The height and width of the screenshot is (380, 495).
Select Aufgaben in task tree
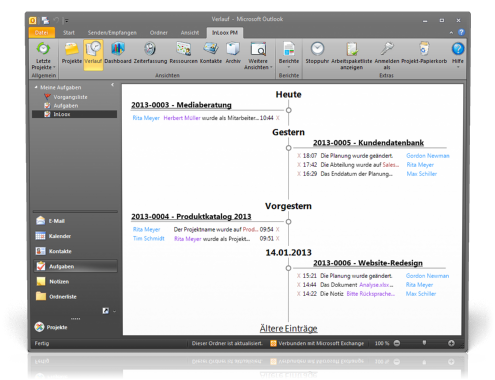coord(66,106)
